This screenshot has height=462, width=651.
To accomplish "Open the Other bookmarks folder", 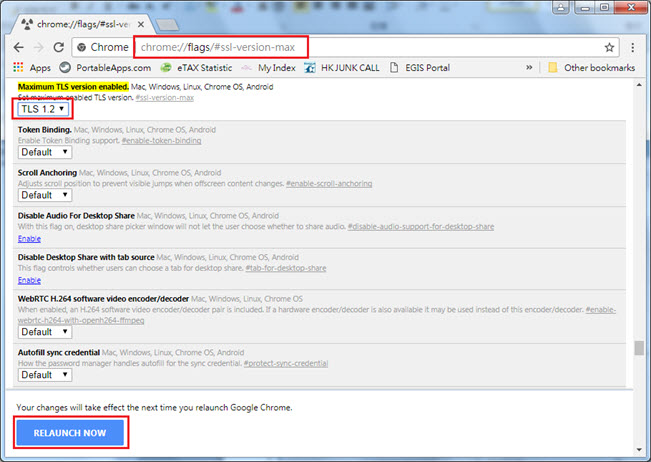I will click(592, 68).
